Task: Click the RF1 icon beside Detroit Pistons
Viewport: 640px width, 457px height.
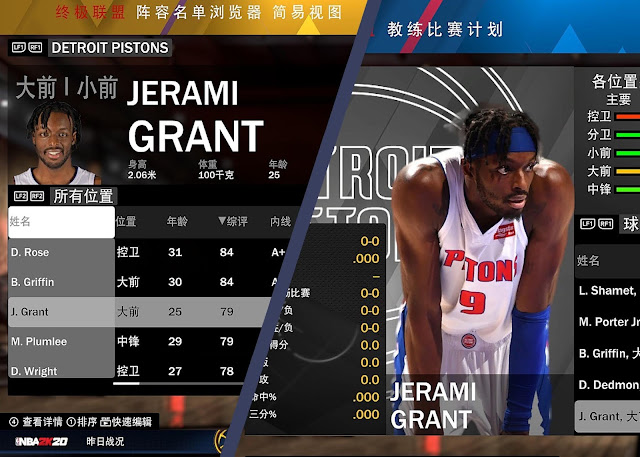Action: pyautogui.click(x=36, y=48)
